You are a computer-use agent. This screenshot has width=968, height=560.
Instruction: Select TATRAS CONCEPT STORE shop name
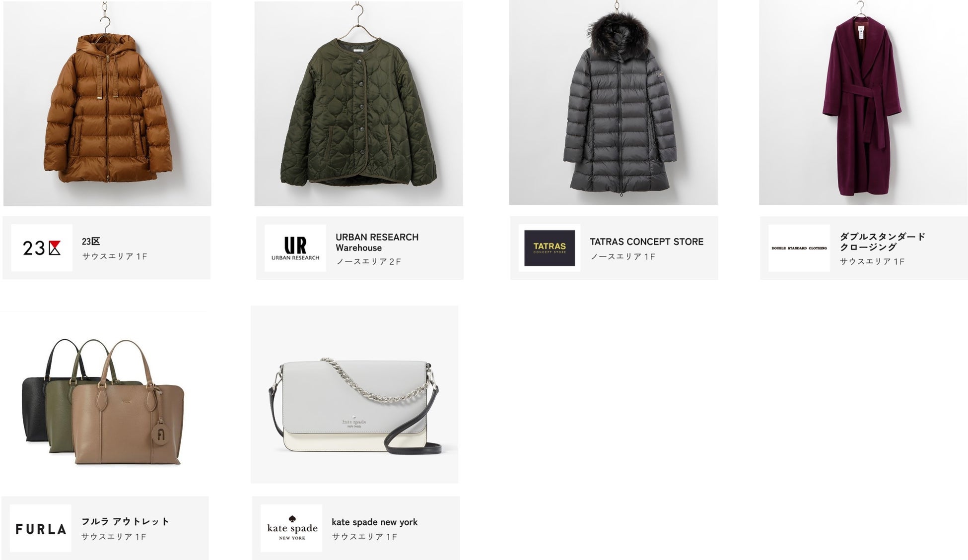646,242
